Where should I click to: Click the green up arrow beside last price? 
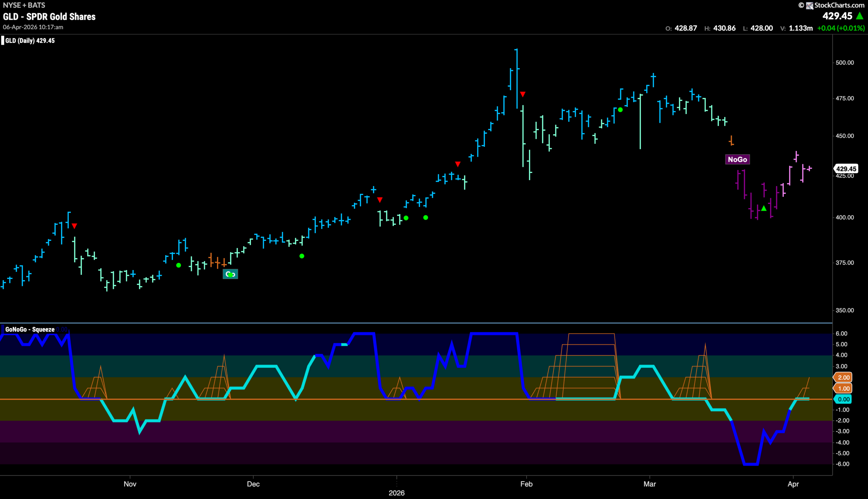point(860,16)
